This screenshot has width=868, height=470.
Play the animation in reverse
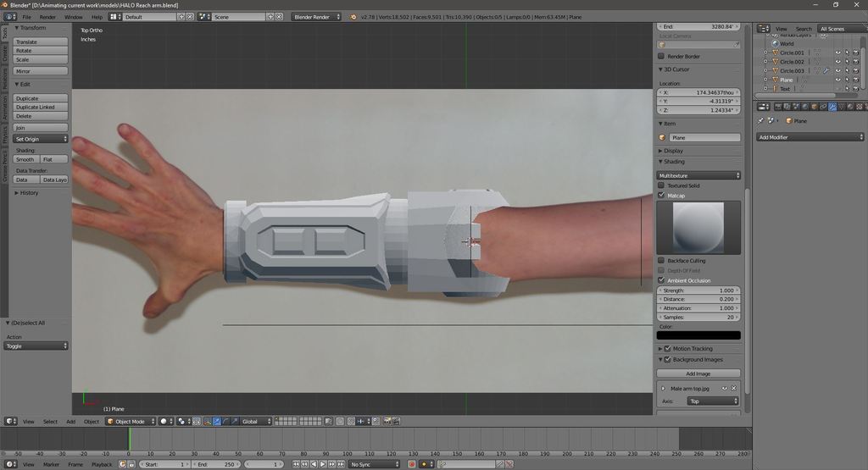[314, 464]
